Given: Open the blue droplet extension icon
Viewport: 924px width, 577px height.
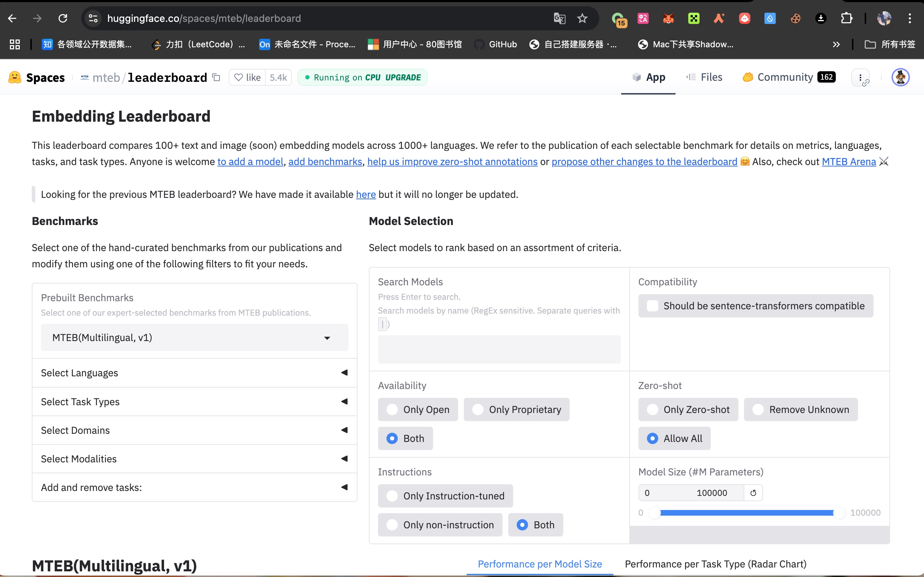Looking at the screenshot, I should coord(770,18).
